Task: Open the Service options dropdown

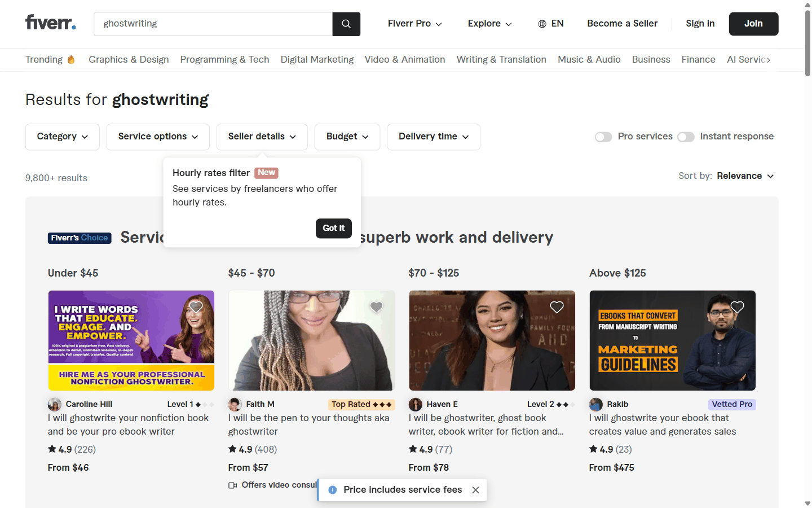Action: pos(158,137)
